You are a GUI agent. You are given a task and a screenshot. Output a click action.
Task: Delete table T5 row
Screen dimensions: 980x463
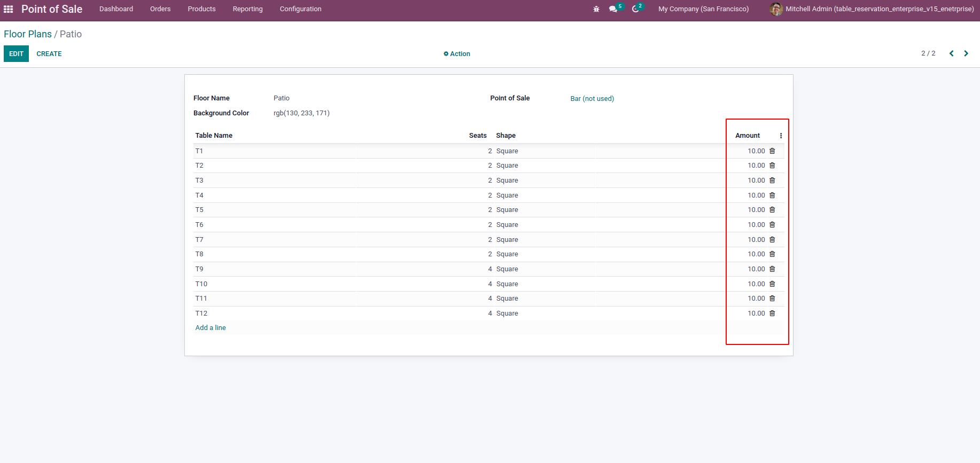click(x=772, y=210)
